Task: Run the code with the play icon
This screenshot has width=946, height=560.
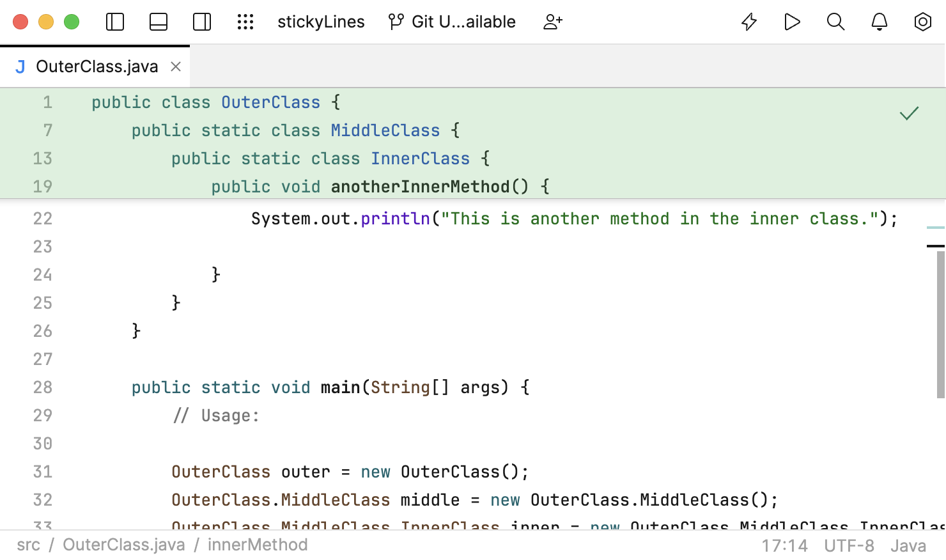Action: 792,22
